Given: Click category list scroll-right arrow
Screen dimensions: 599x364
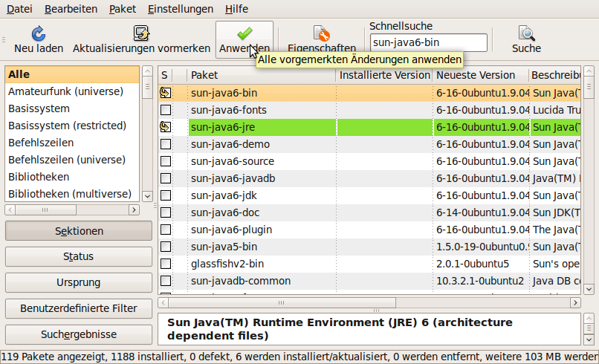Looking at the screenshot, I should pos(134,209).
